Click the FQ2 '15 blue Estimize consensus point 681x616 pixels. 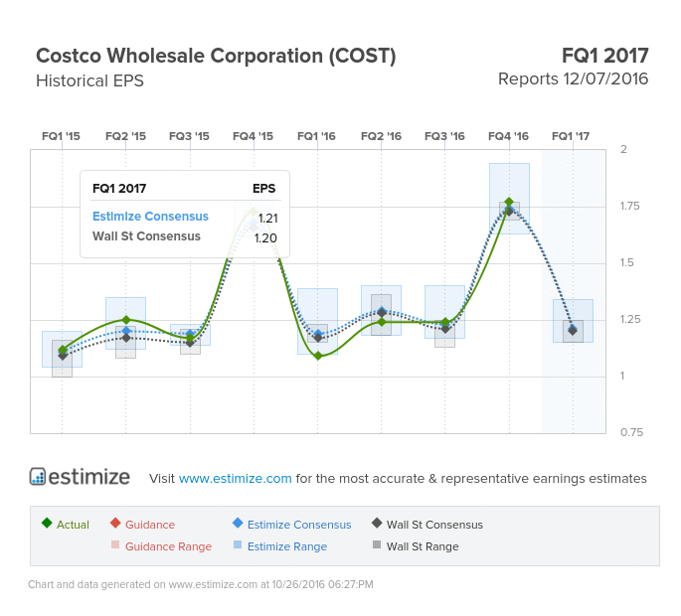(x=126, y=331)
